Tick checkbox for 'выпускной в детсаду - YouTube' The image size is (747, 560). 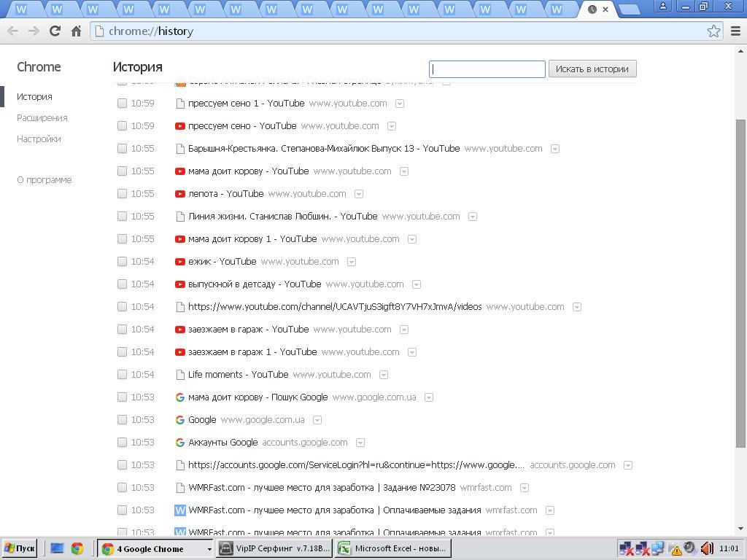click(122, 284)
